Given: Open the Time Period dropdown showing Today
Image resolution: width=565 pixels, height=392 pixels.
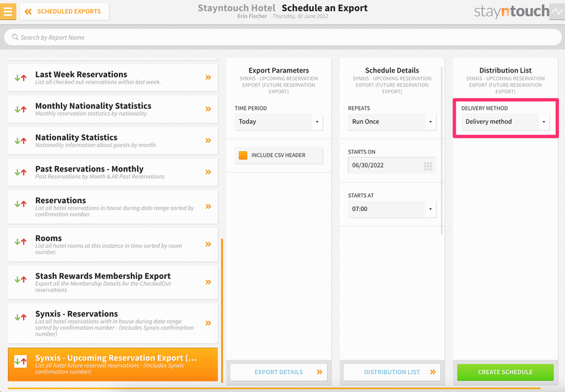Looking at the screenshot, I should click(279, 122).
